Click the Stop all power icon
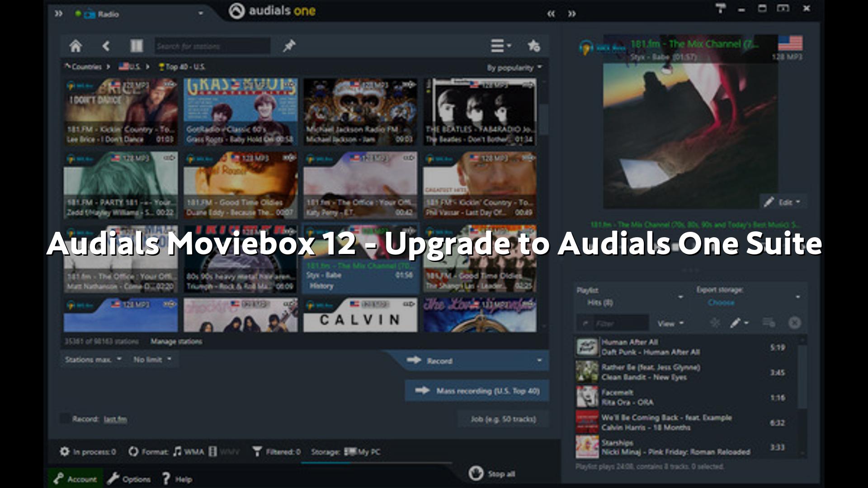 click(x=476, y=473)
